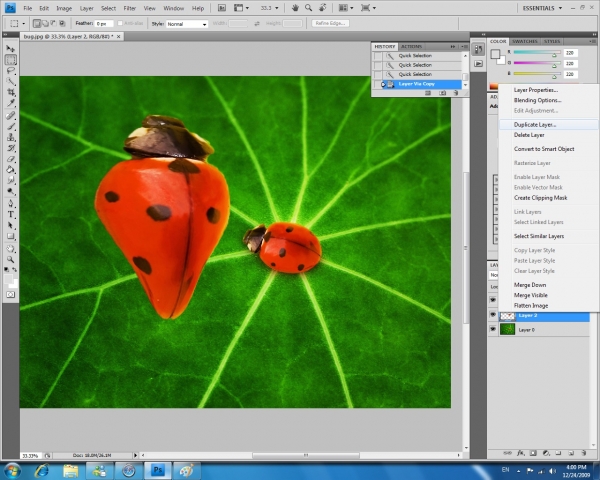Screen dimensions: 600x480
Task: Click Create new layer icon in Layers panel
Action: (571, 453)
